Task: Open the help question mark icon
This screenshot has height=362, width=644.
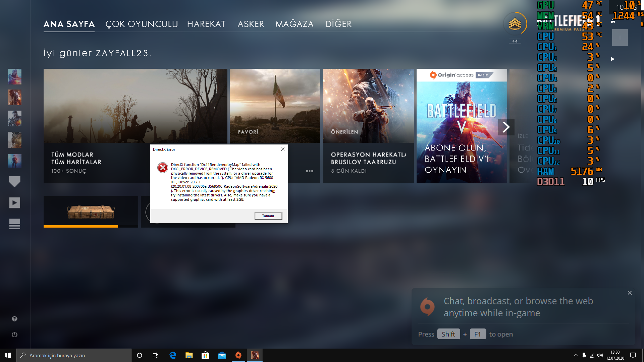Action: coord(15,319)
